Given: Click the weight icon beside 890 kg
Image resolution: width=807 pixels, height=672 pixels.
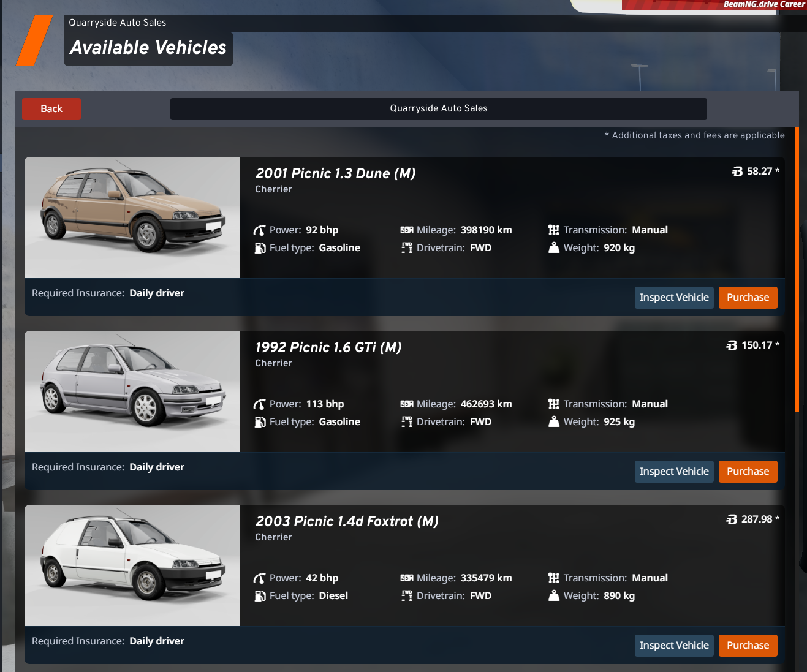Looking at the screenshot, I should coord(554,596).
